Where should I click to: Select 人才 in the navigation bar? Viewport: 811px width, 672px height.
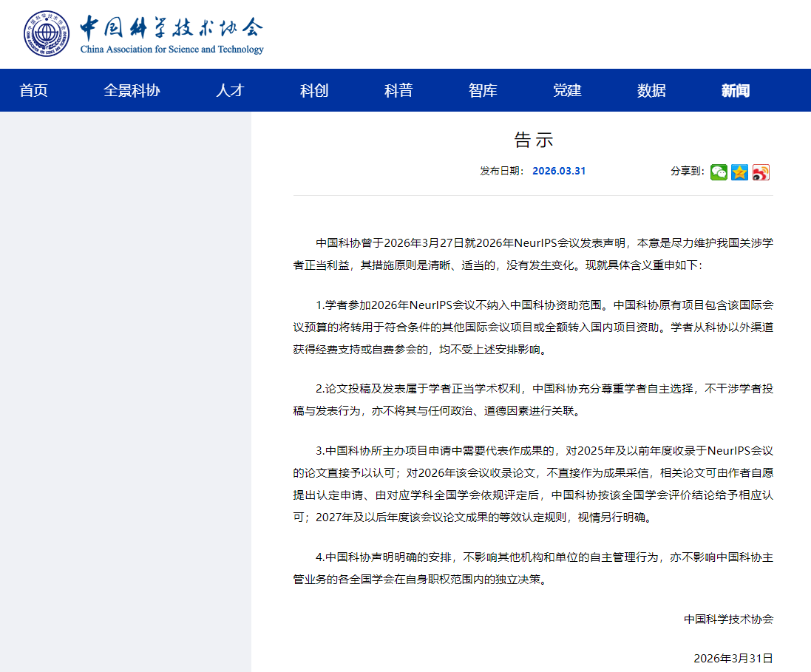[230, 90]
